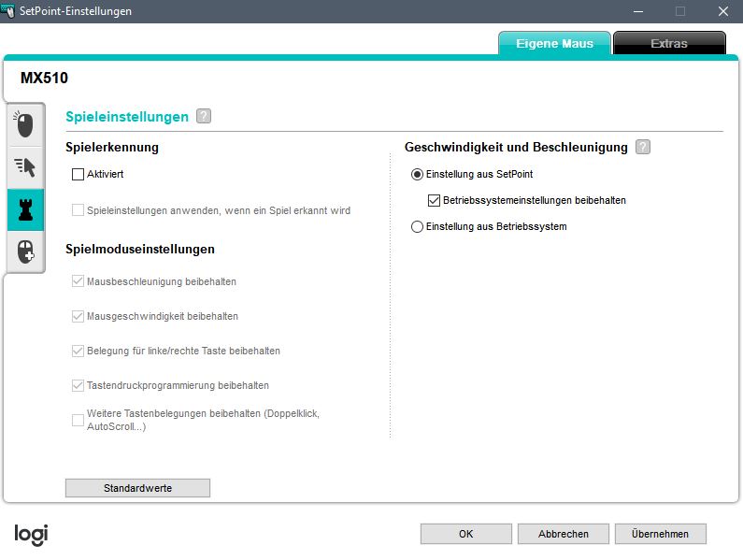Select Einstellung aus Betriebssystem radio button
This screenshot has width=743, height=560.
click(417, 226)
